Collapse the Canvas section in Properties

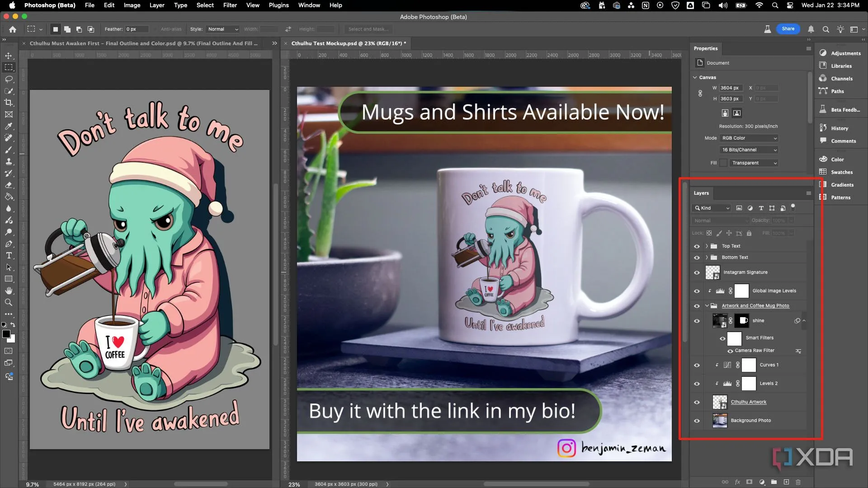[x=695, y=77]
